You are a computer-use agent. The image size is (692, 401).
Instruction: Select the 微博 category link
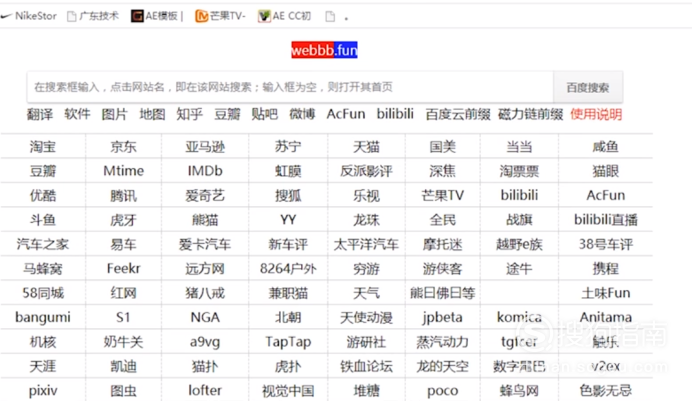[302, 115]
